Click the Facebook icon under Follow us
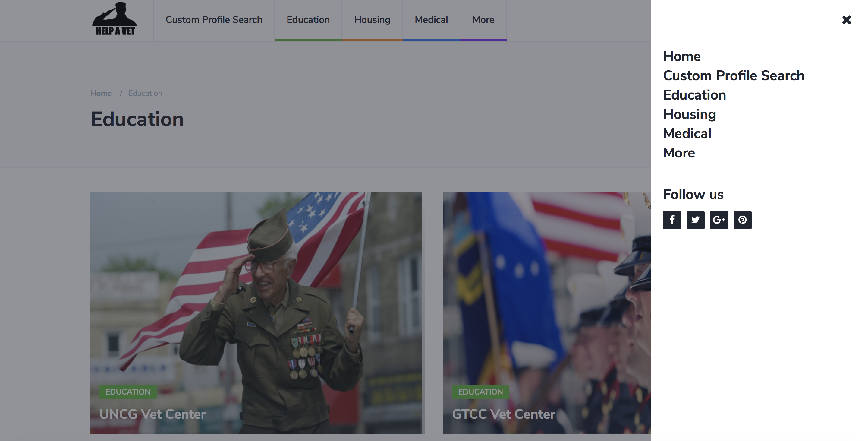Image resolution: width=868 pixels, height=441 pixels. [671, 220]
